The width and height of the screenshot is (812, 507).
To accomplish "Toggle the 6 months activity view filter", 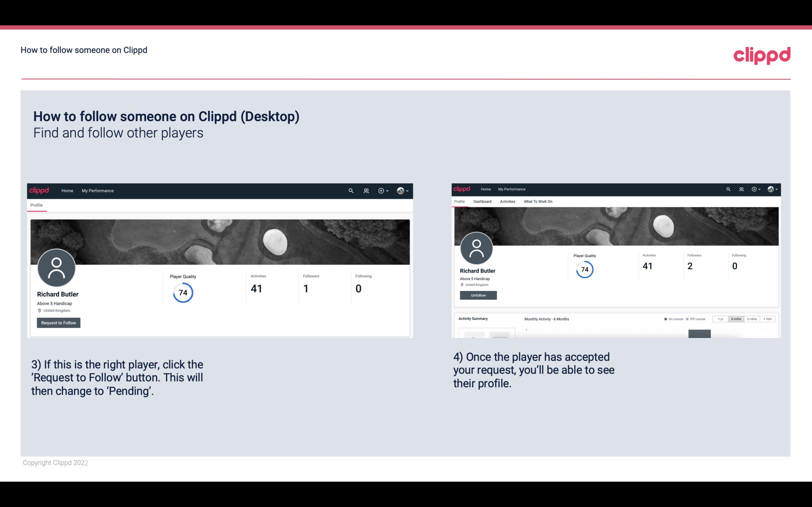I will [x=735, y=319].
